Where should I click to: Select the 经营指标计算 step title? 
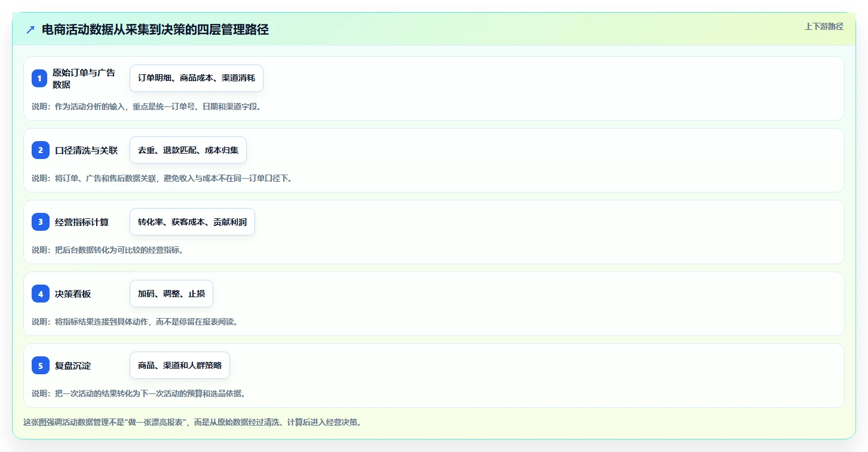click(82, 222)
